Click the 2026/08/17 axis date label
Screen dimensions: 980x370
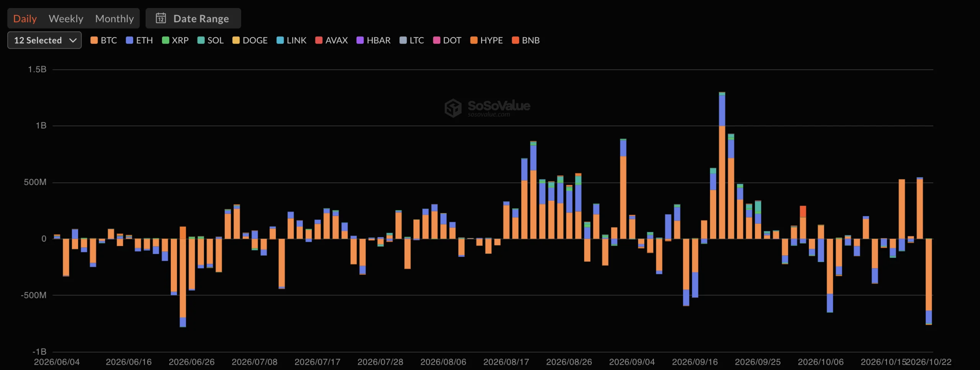point(506,362)
